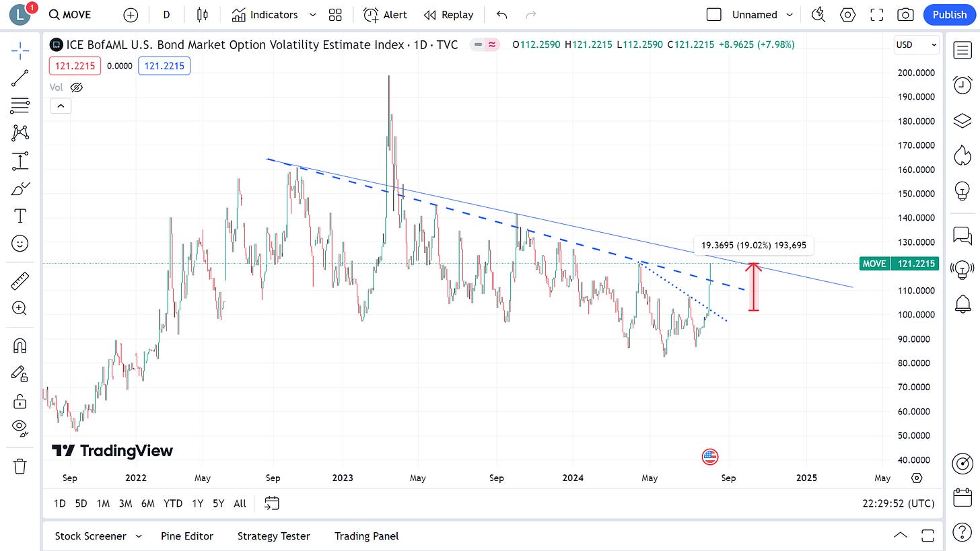
Task: Open the notifications bell panel
Action: click(963, 304)
